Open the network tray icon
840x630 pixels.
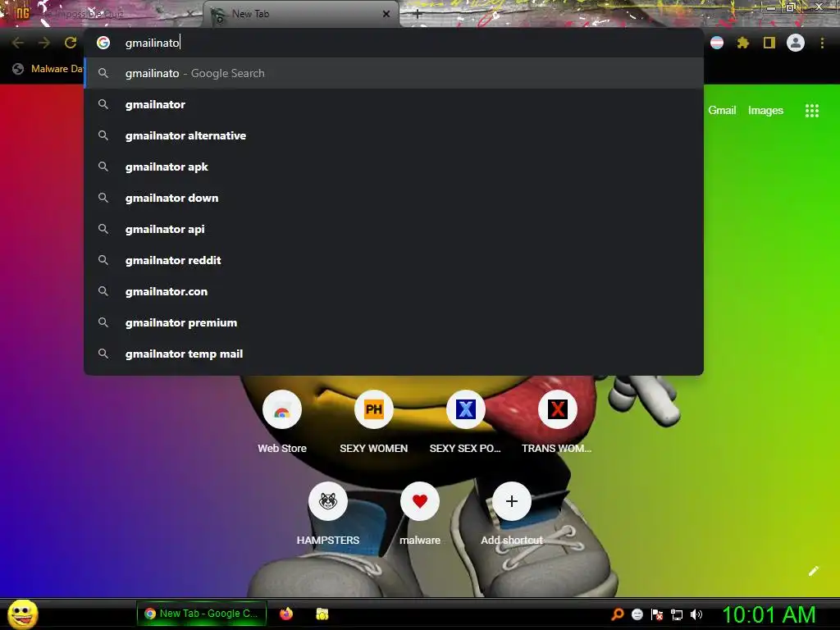[677, 614]
